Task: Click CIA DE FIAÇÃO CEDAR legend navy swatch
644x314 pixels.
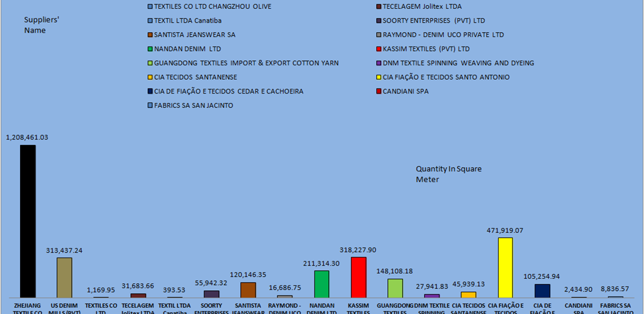Action: click(150, 92)
